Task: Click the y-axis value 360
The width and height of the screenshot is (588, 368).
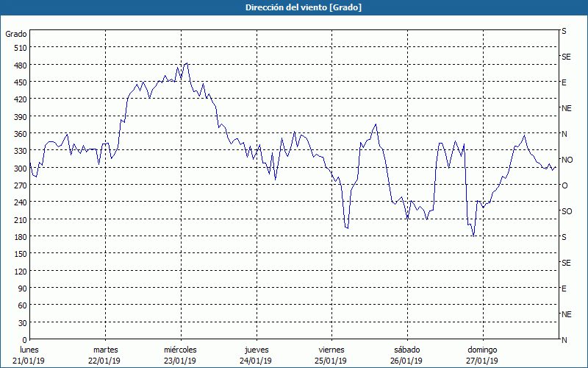Action: tap(21, 134)
